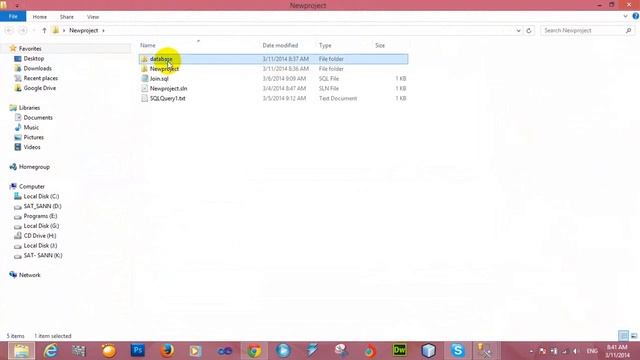Refresh the Newproject folder view

pyautogui.click(x=529, y=31)
